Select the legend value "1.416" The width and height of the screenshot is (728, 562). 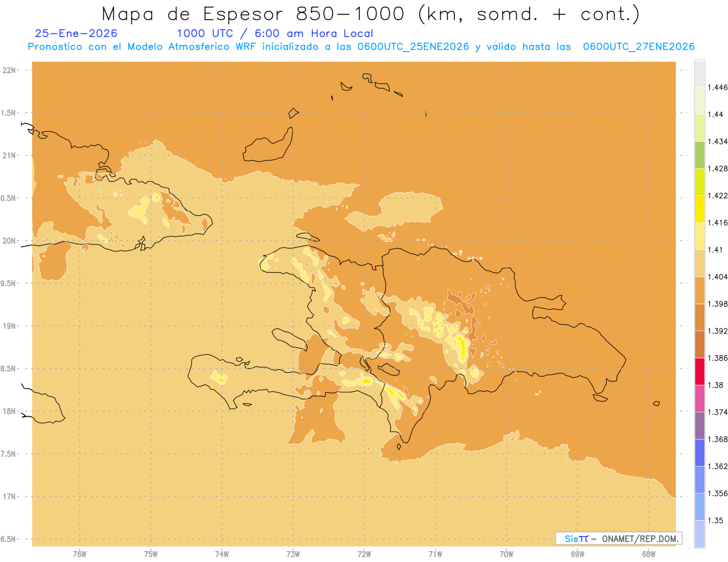click(x=718, y=222)
